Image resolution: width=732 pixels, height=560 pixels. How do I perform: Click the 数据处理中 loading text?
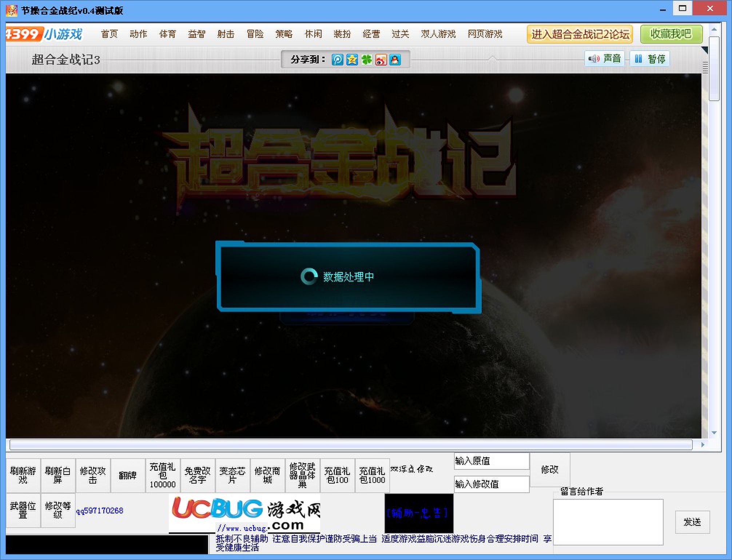(x=349, y=277)
